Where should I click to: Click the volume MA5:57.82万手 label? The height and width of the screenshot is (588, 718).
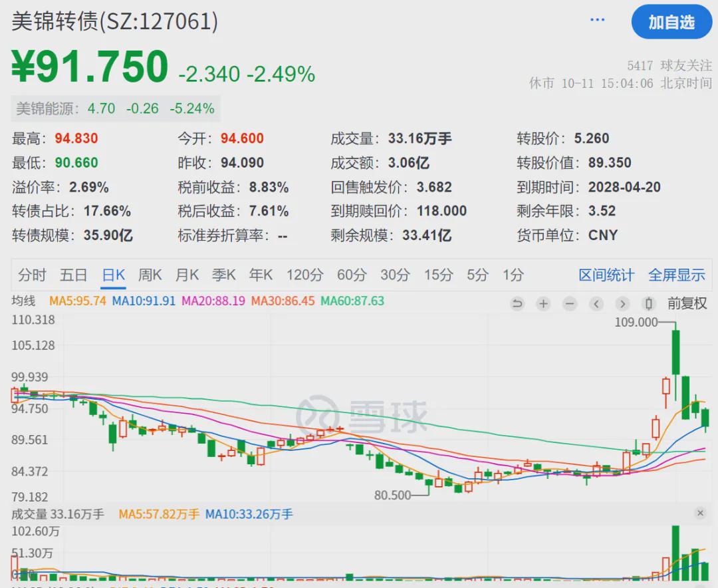(x=159, y=514)
